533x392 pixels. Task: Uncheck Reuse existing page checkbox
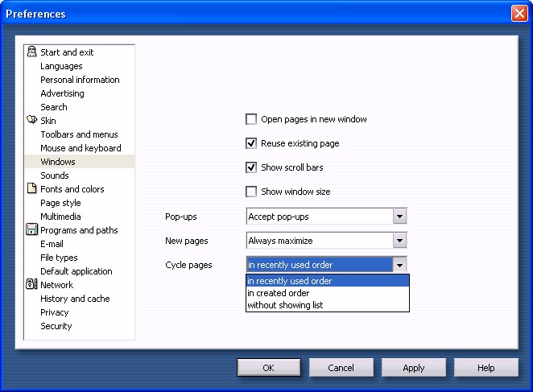point(251,143)
